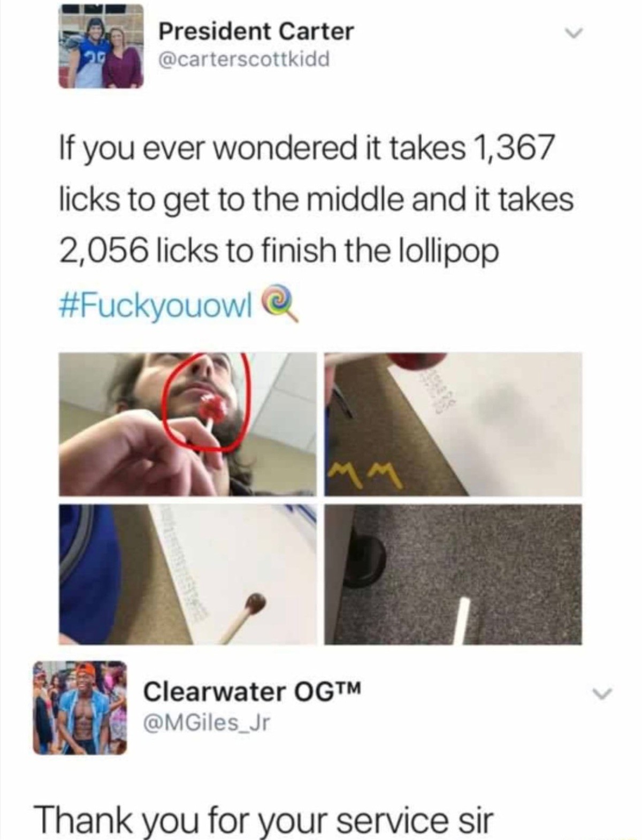Open the @carterscottkidd handle

[244, 59]
